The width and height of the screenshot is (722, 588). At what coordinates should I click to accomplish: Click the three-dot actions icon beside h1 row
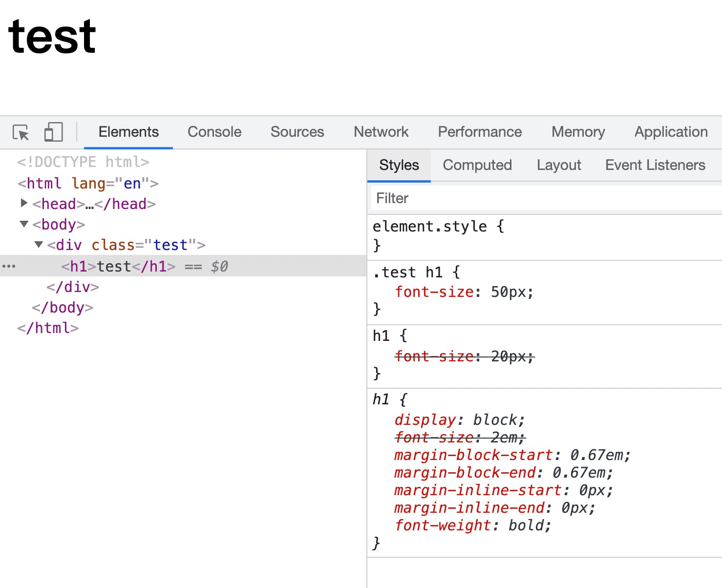[9, 266]
